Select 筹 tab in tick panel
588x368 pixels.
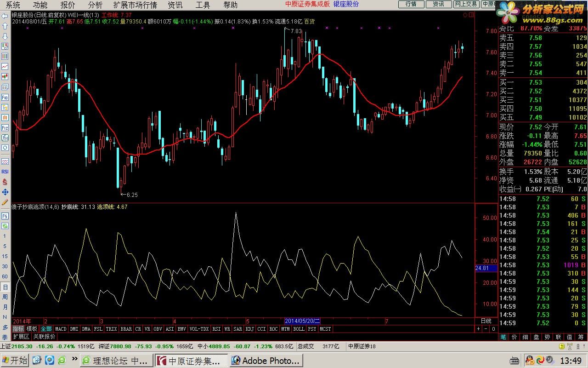[581, 337]
